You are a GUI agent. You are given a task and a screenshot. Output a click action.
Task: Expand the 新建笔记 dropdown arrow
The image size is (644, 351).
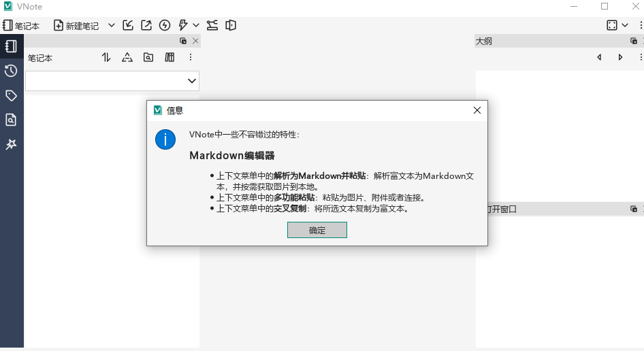[x=112, y=25]
